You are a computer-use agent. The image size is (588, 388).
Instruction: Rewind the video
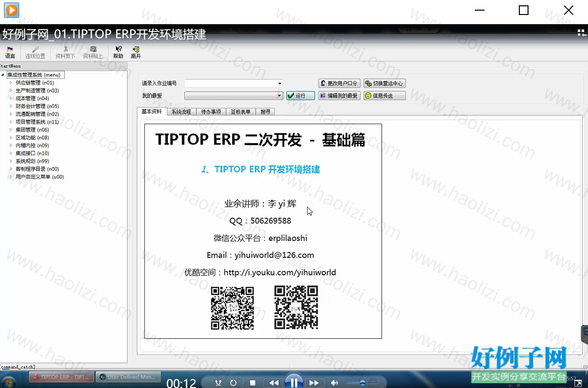coord(274,383)
